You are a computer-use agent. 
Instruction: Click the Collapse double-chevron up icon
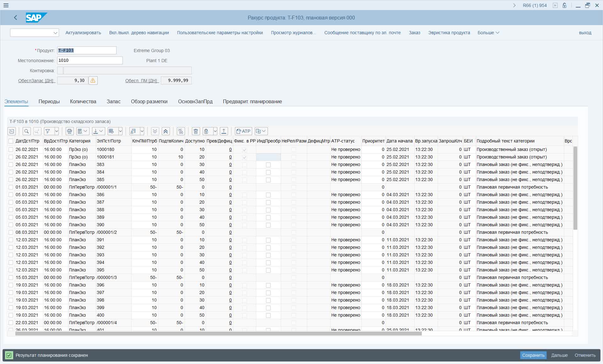pyautogui.click(x=166, y=131)
